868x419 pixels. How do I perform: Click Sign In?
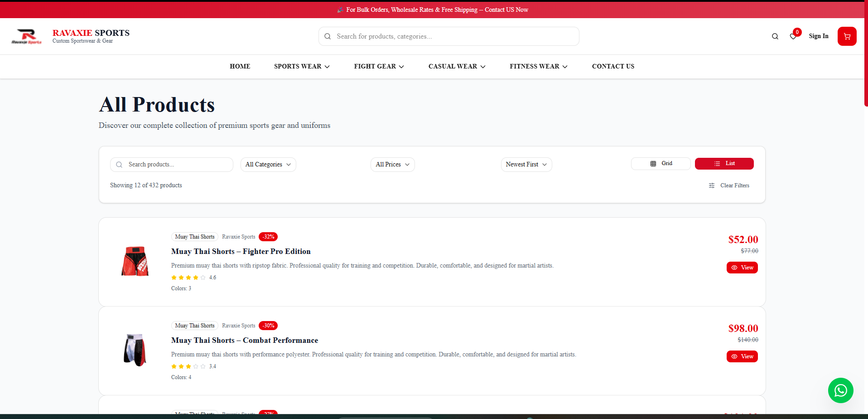818,36
